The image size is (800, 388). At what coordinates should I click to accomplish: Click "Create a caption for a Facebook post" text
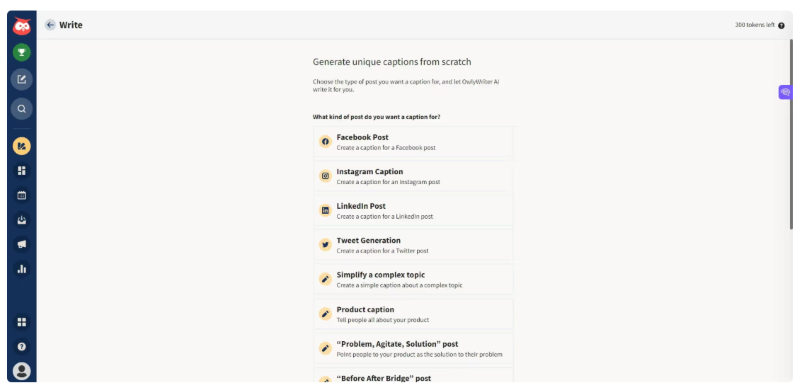coord(386,148)
